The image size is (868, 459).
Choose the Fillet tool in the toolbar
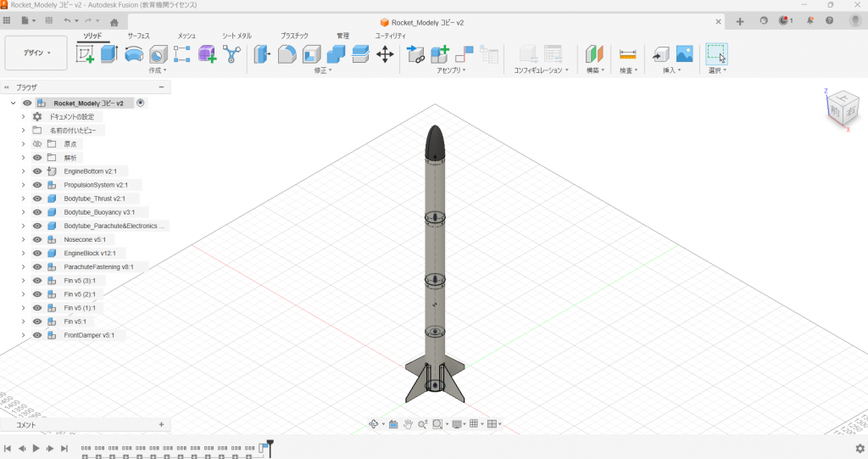(287, 54)
